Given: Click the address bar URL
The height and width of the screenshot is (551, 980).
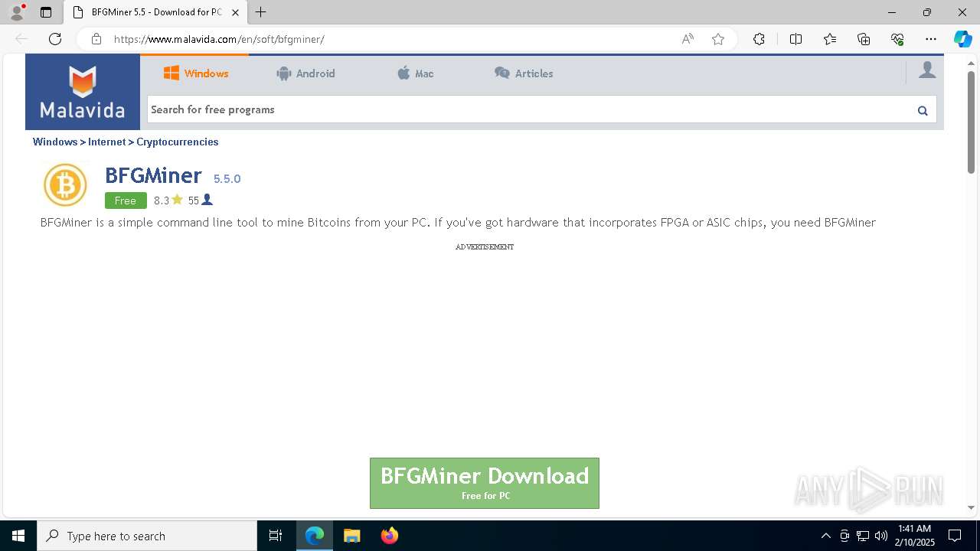Looking at the screenshot, I should pos(219,39).
